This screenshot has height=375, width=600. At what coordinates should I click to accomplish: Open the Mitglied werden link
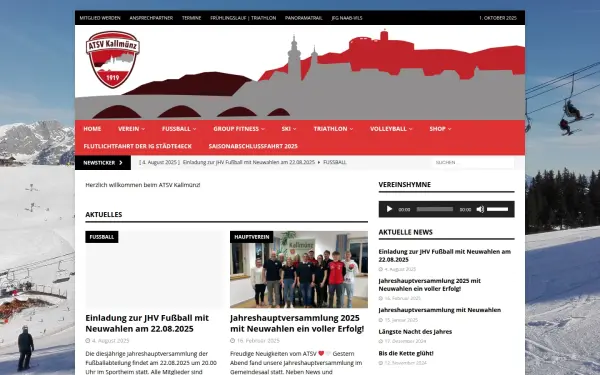coord(100,18)
